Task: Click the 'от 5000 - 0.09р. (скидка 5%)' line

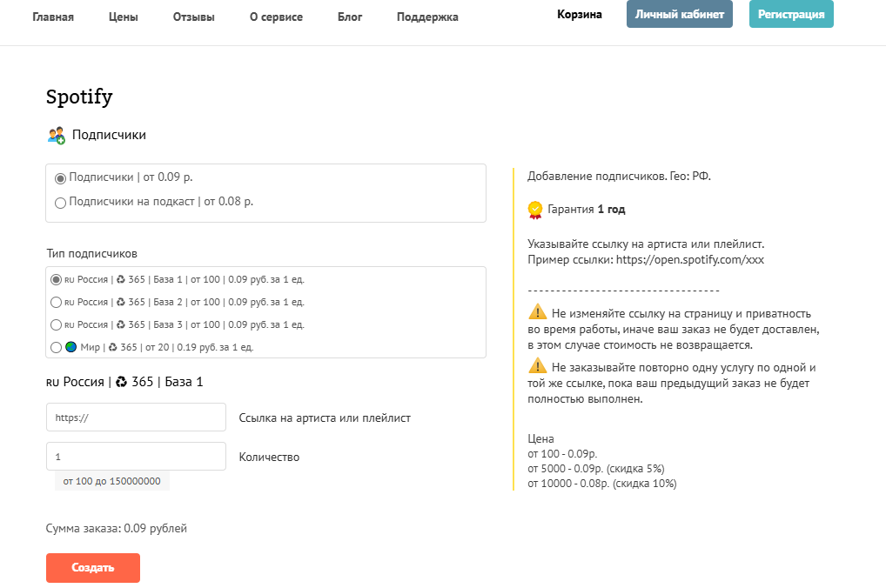Action: click(596, 469)
